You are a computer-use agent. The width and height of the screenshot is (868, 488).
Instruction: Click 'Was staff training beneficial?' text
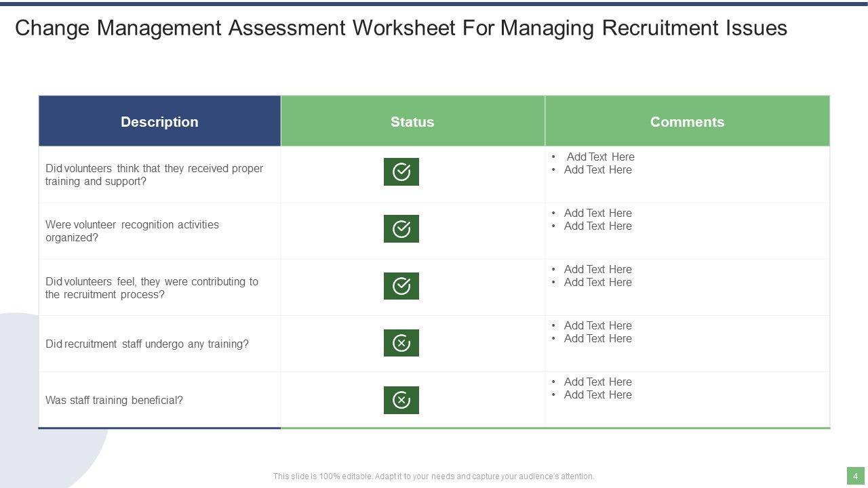pos(114,401)
